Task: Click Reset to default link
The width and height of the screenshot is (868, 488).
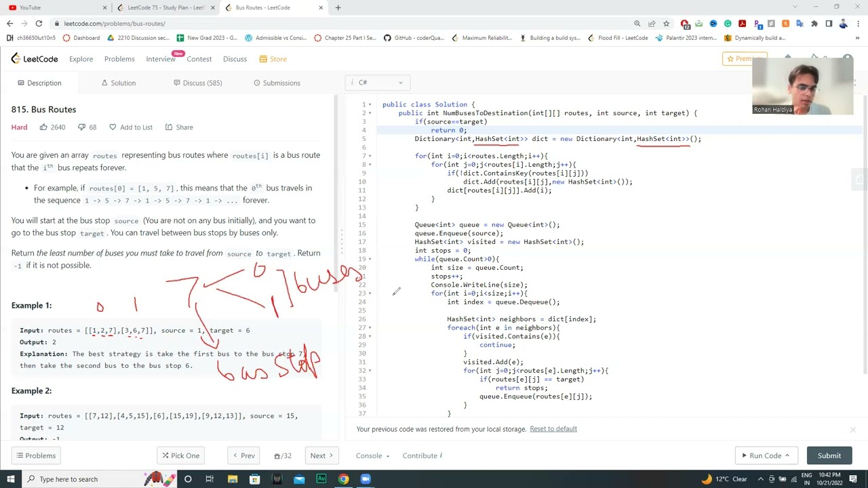Action: [553, 429]
